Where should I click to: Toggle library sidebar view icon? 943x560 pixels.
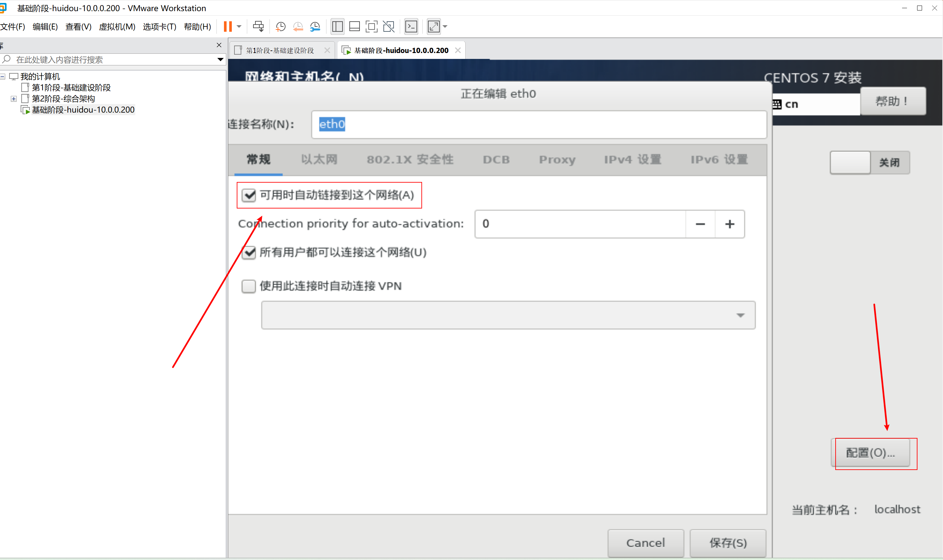coord(337,27)
